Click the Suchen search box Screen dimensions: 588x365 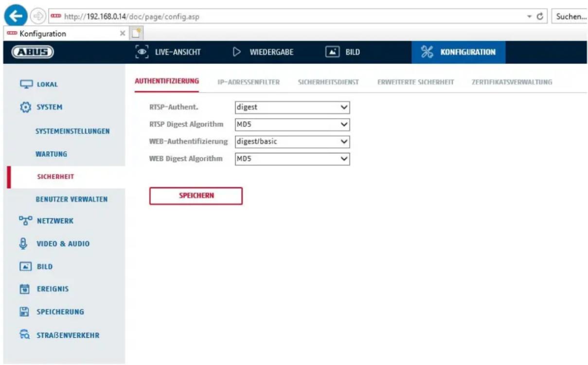coord(570,17)
